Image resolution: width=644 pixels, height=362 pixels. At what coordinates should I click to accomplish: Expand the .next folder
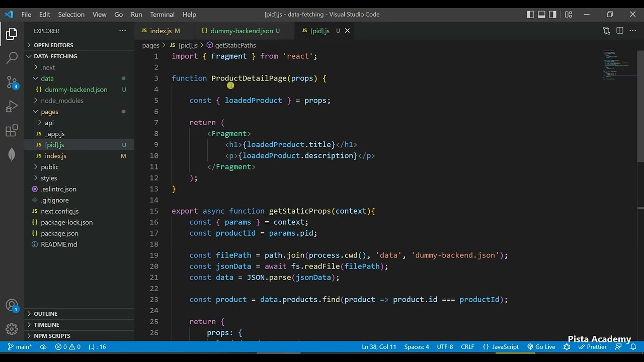click(79, 67)
